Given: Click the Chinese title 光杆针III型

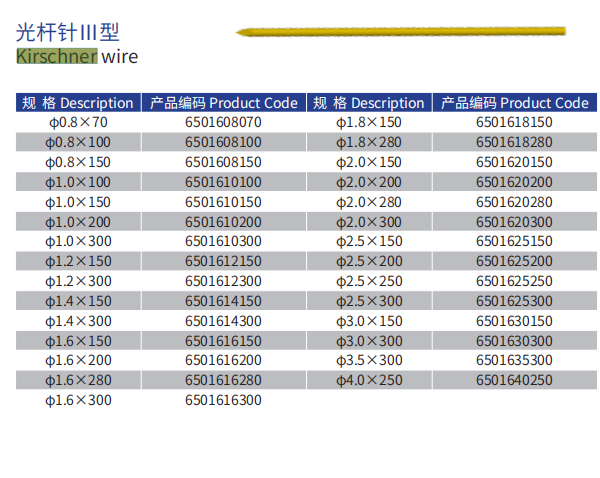Looking at the screenshot, I should 67,32.
